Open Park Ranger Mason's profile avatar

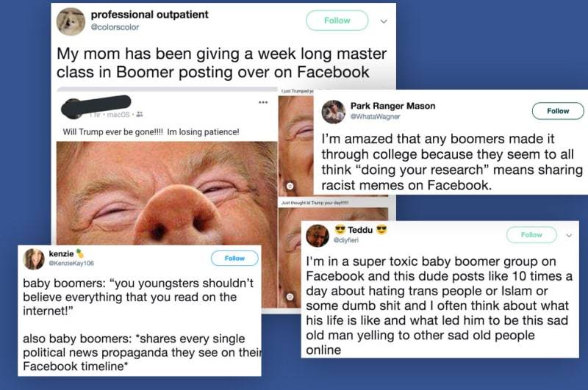(334, 112)
